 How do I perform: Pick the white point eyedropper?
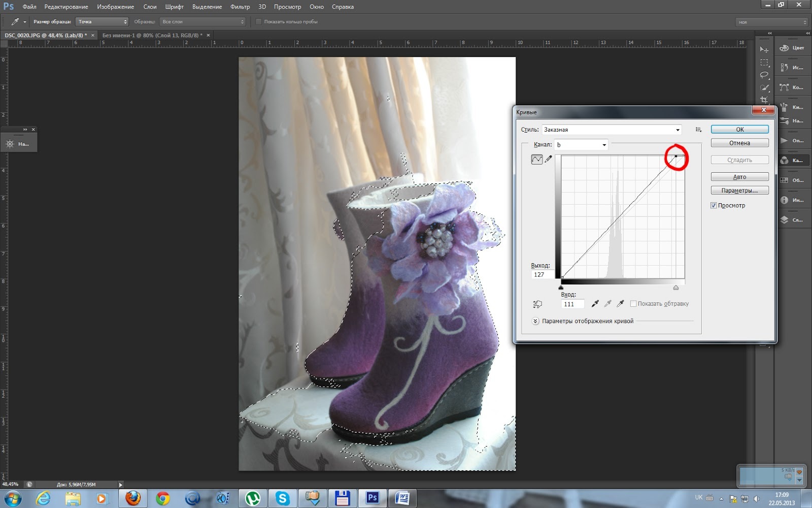point(620,304)
